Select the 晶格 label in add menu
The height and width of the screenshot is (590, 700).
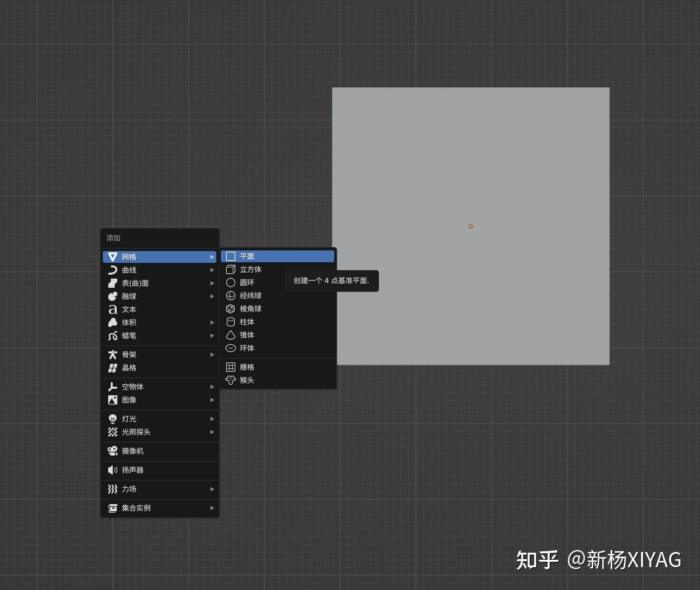[129, 368]
